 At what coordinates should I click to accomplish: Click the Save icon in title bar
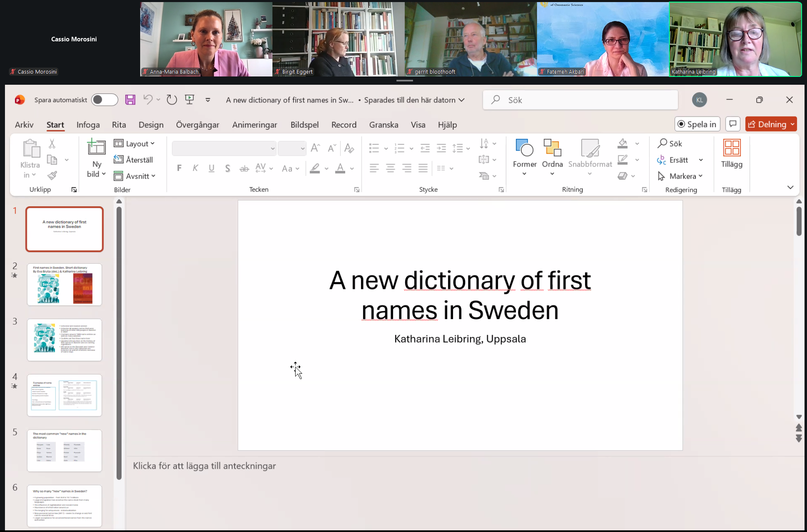tap(130, 100)
